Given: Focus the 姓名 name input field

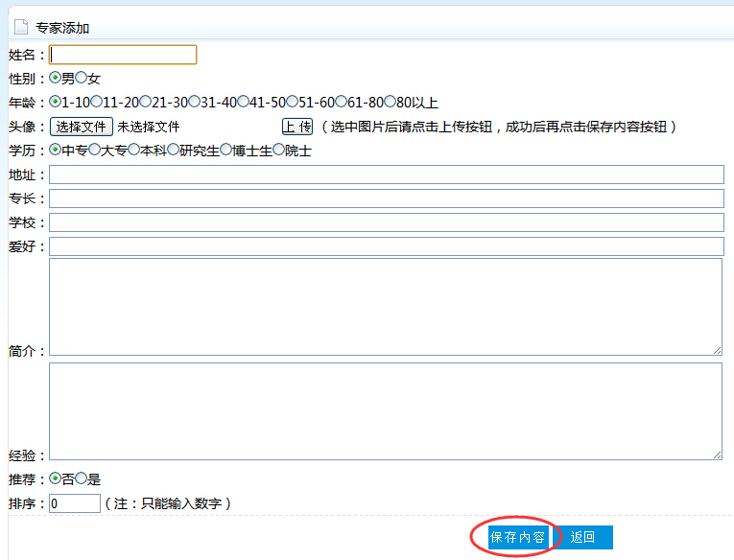Looking at the screenshot, I should [123, 55].
